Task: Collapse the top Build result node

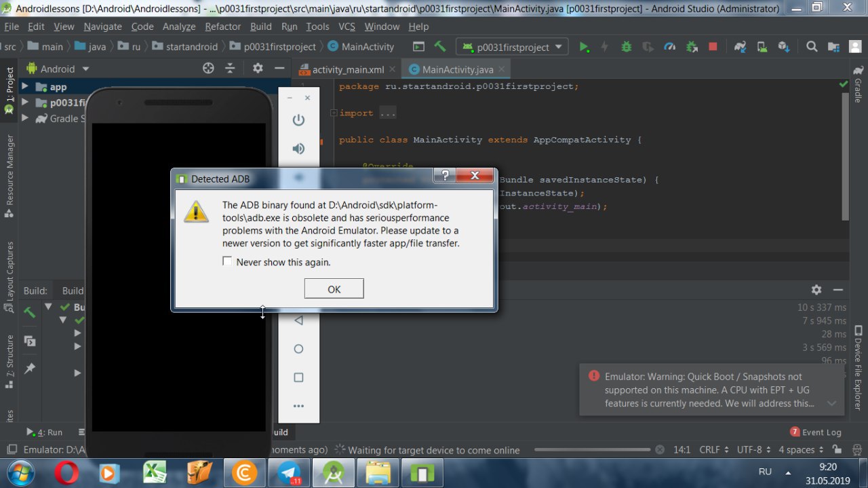Action: click(x=48, y=307)
